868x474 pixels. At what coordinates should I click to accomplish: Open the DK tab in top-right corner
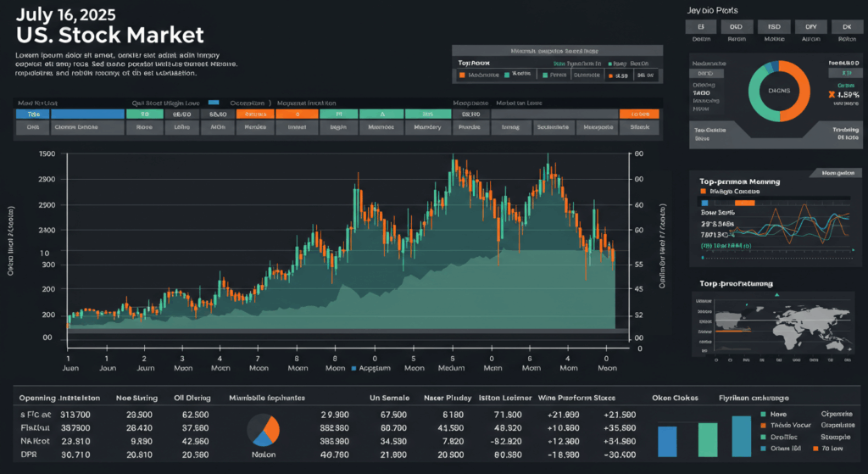846,27
